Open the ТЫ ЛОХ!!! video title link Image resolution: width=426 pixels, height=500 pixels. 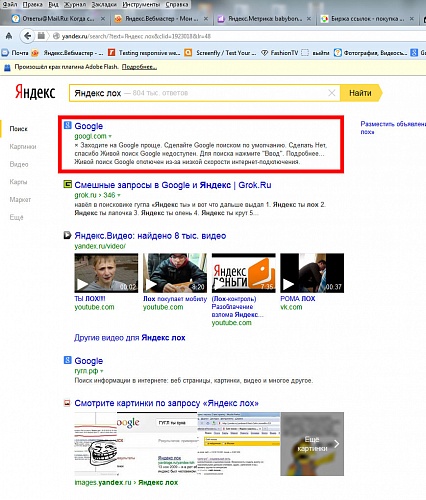click(x=90, y=299)
